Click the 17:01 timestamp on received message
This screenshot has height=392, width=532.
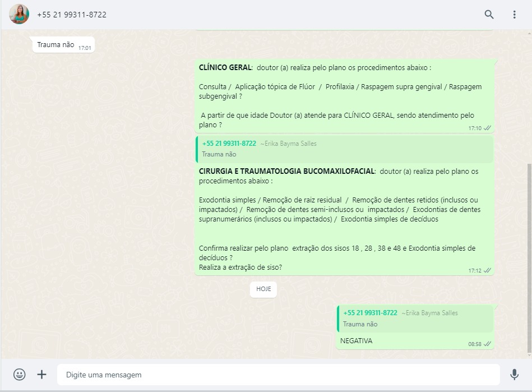85,48
